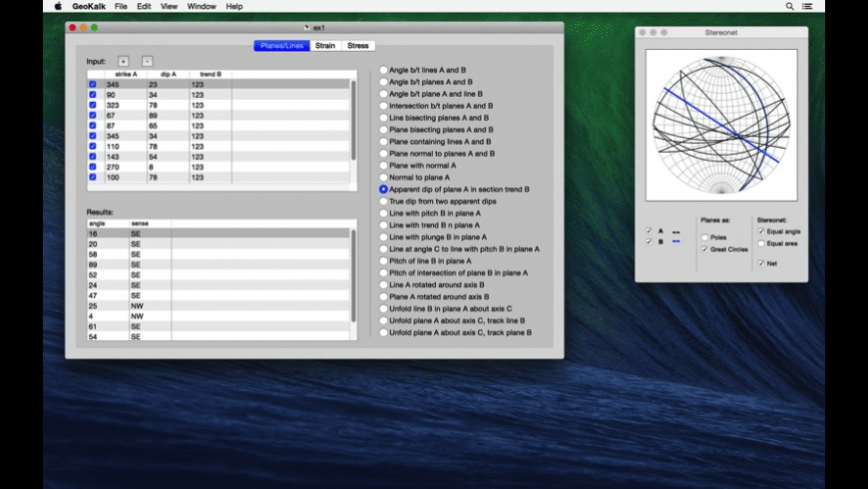Uncheck the row with strike 323
This screenshot has height=489, width=868.
[93, 105]
